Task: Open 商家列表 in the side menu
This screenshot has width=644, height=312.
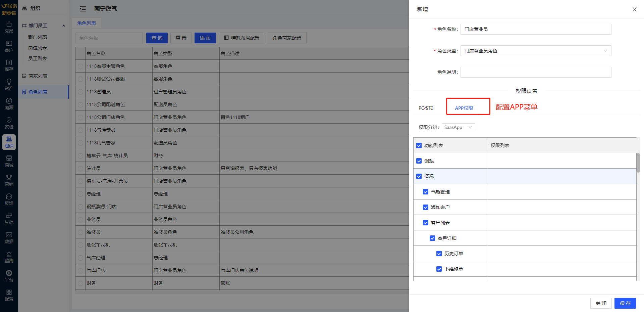Action: tap(38, 76)
